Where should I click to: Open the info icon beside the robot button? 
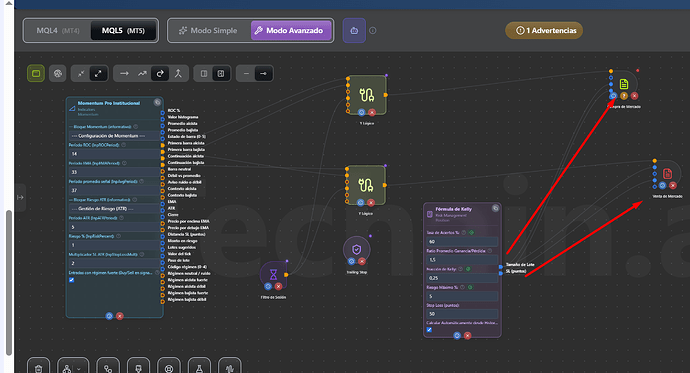point(373,30)
